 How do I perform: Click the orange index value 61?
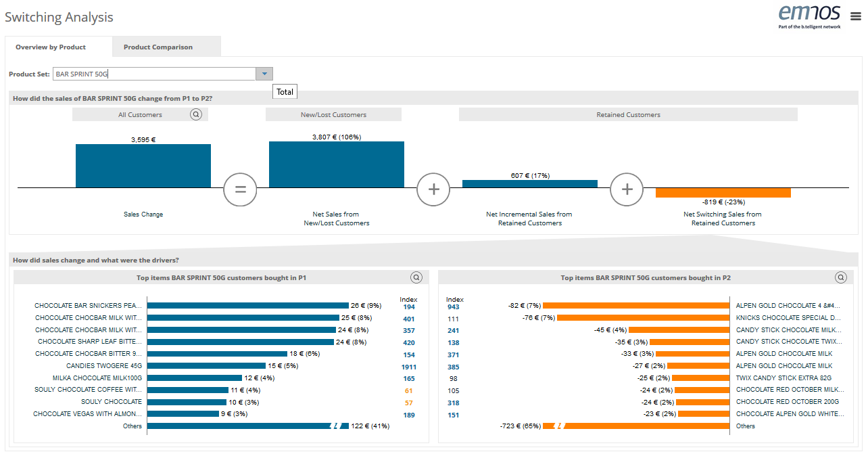click(409, 391)
